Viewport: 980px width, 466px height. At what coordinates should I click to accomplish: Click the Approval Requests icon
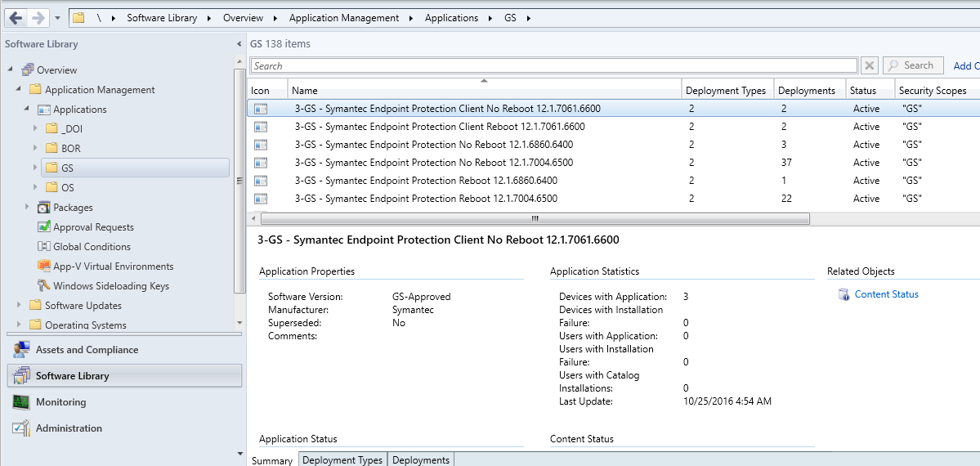44,226
